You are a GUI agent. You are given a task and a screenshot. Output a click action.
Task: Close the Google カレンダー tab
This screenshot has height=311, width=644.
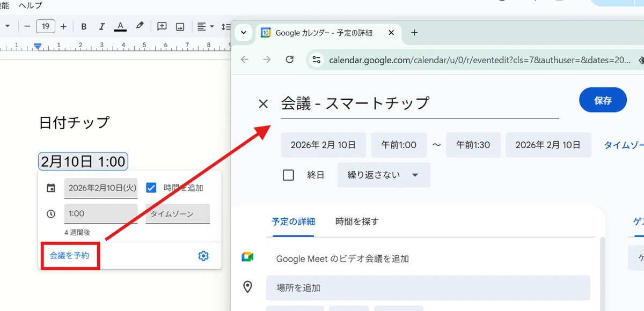(x=391, y=33)
